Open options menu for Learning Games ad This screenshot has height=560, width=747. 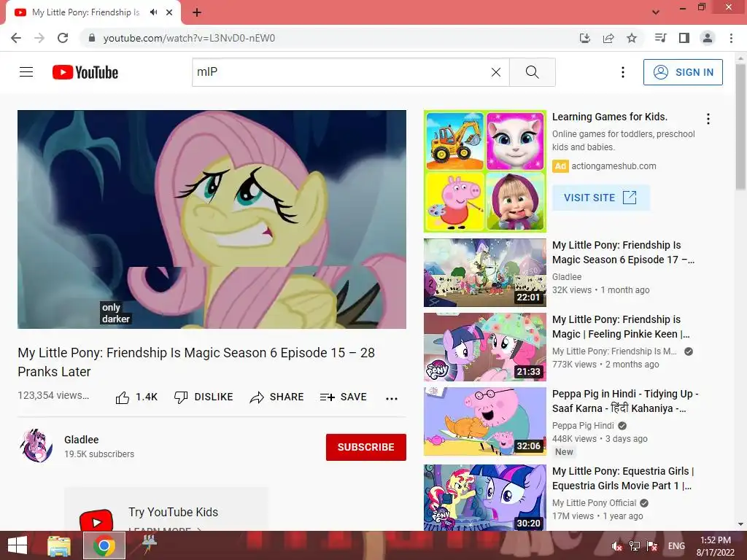(708, 119)
